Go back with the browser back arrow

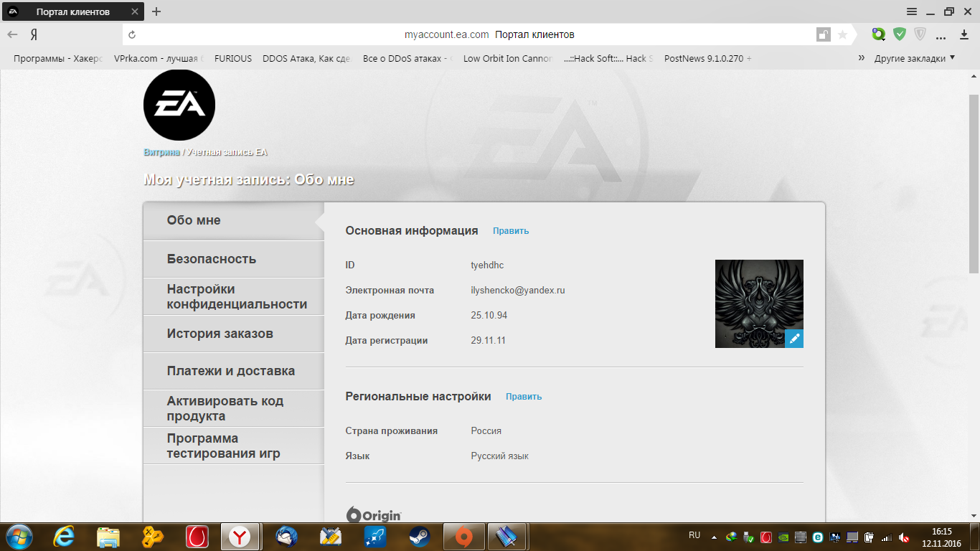click(x=12, y=34)
